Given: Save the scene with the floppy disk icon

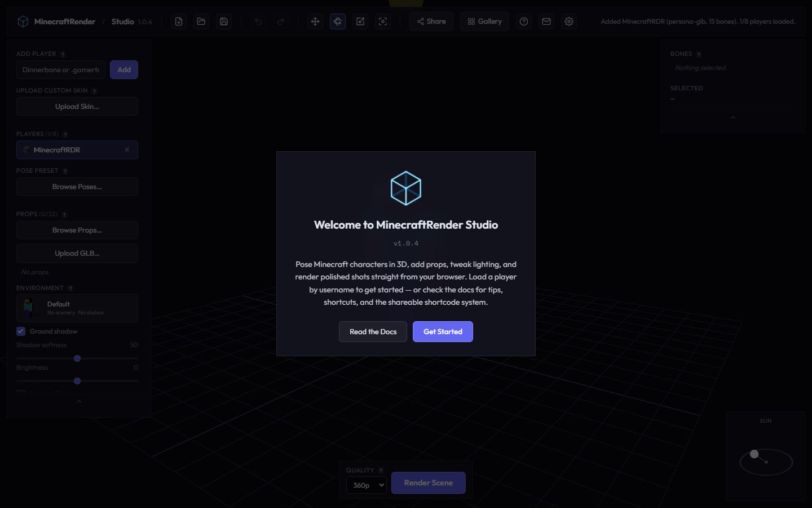Looking at the screenshot, I should 224,21.
